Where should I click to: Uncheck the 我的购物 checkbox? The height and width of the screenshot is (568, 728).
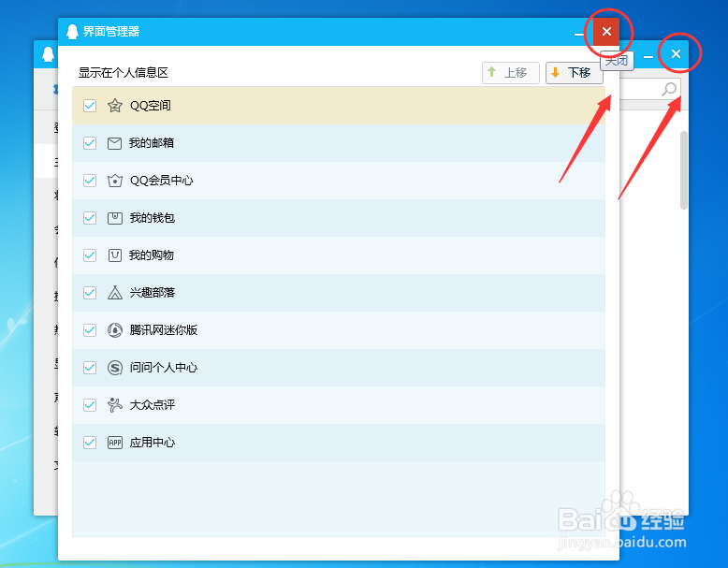point(90,255)
